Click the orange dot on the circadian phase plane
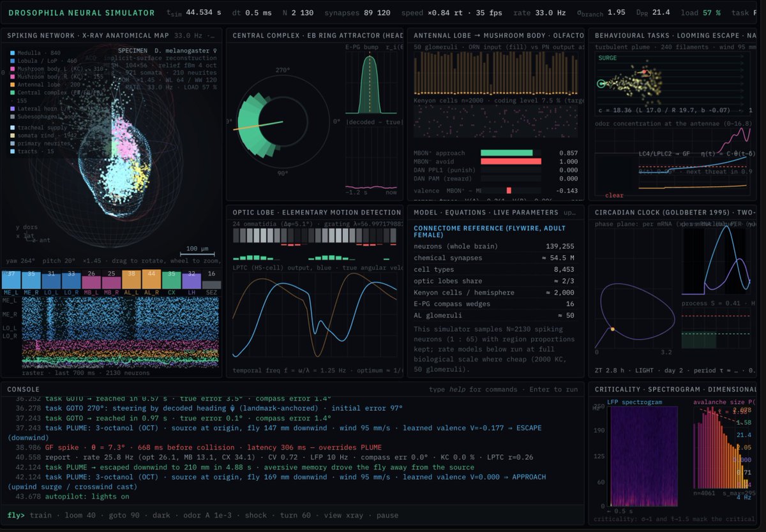The height and width of the screenshot is (532, 766). pos(613,329)
